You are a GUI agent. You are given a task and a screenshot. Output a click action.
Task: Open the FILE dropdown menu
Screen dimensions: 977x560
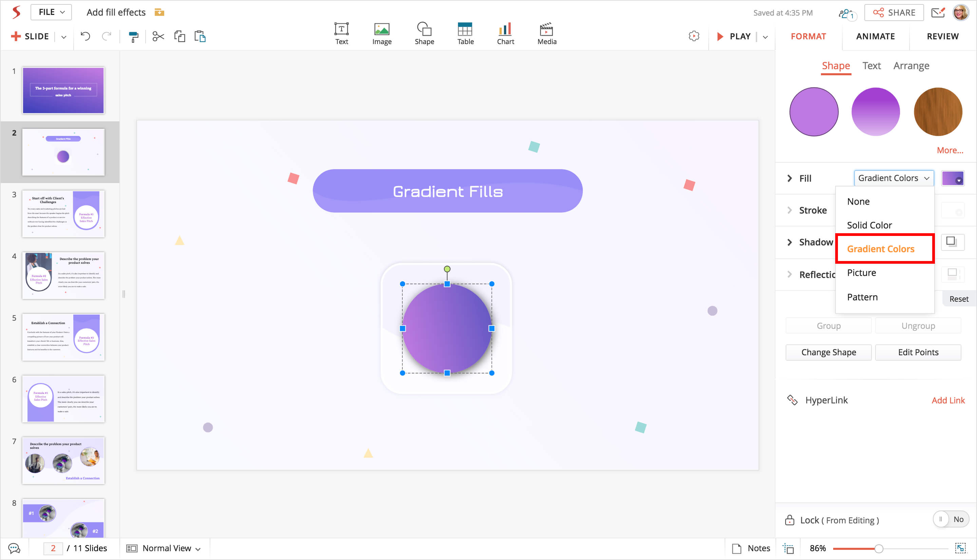point(51,12)
